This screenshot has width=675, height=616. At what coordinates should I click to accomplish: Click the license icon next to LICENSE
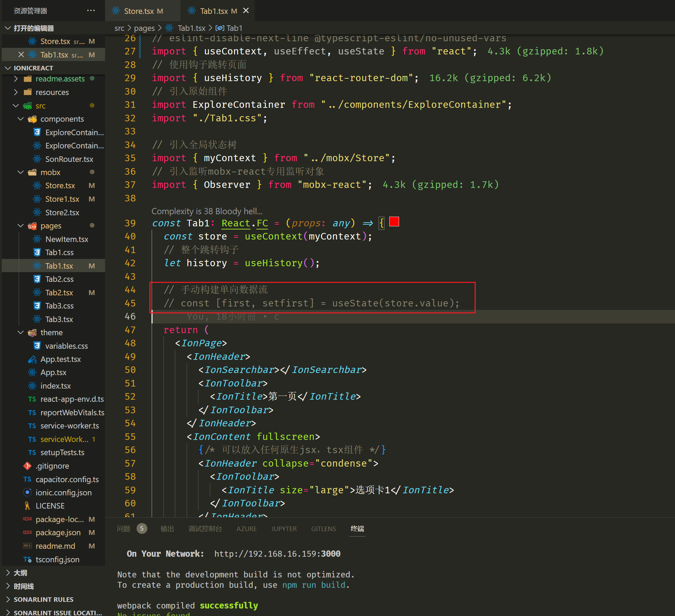point(27,506)
